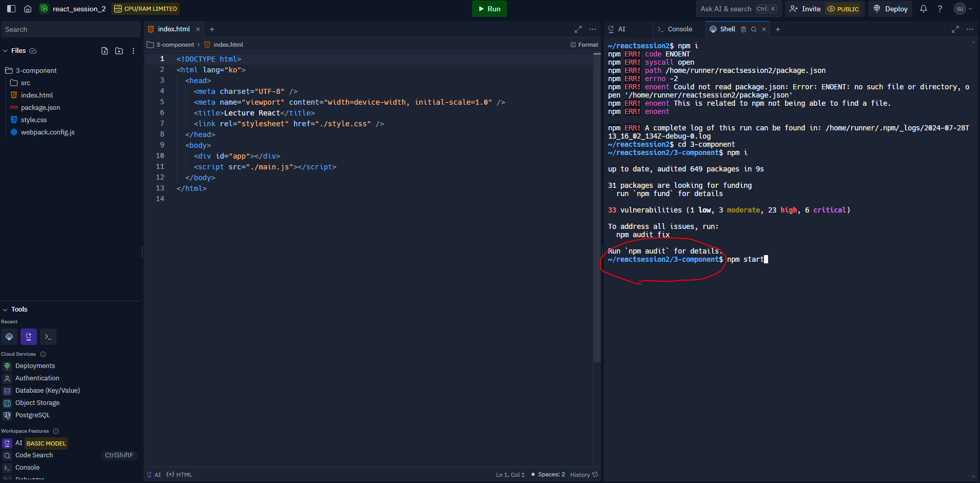Image resolution: width=980 pixels, height=483 pixels.
Task: Open the shell pane three-dot menu
Action: pos(970,29)
